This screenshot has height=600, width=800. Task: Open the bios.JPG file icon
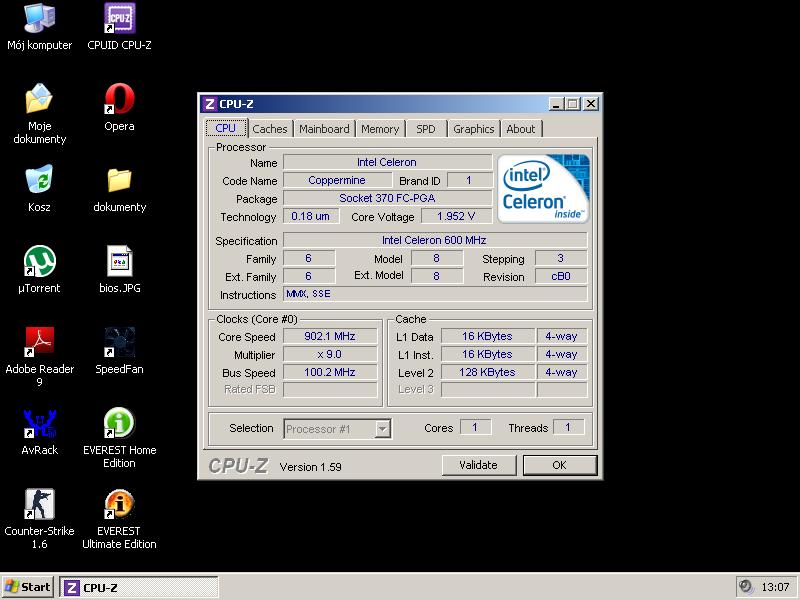[x=119, y=261]
